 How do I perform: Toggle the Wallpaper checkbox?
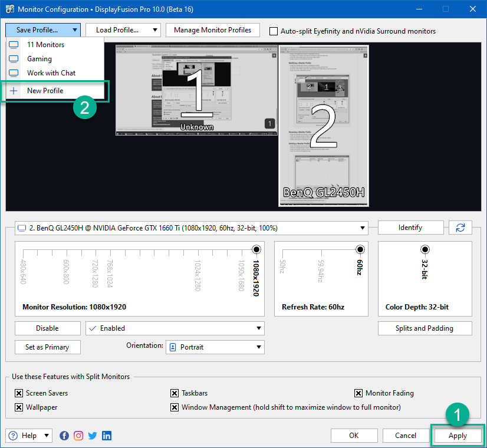click(x=19, y=407)
